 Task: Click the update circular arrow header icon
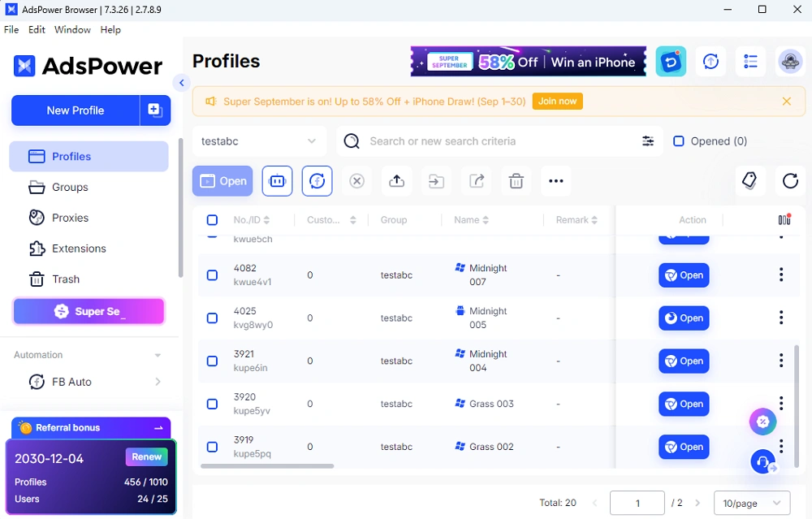[x=710, y=62]
